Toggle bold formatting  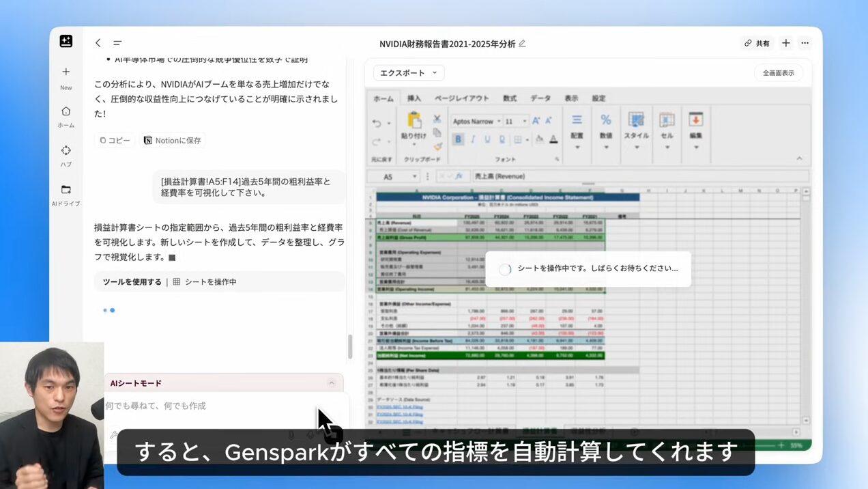(458, 139)
